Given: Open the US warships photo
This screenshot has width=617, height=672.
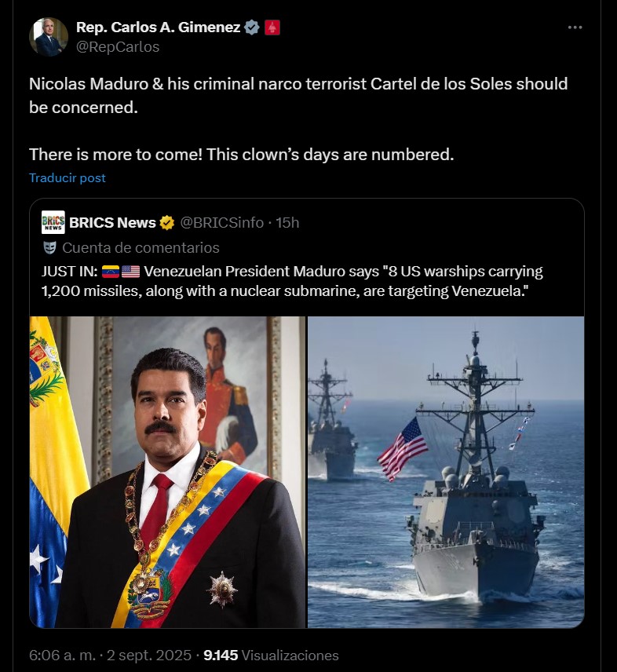Looking at the screenshot, I should pos(446,473).
